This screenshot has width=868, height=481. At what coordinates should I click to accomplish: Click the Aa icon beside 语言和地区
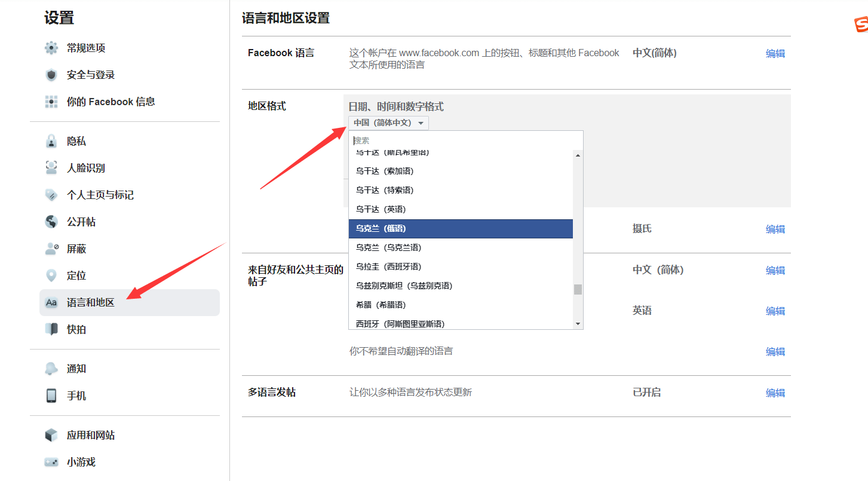pos(51,302)
